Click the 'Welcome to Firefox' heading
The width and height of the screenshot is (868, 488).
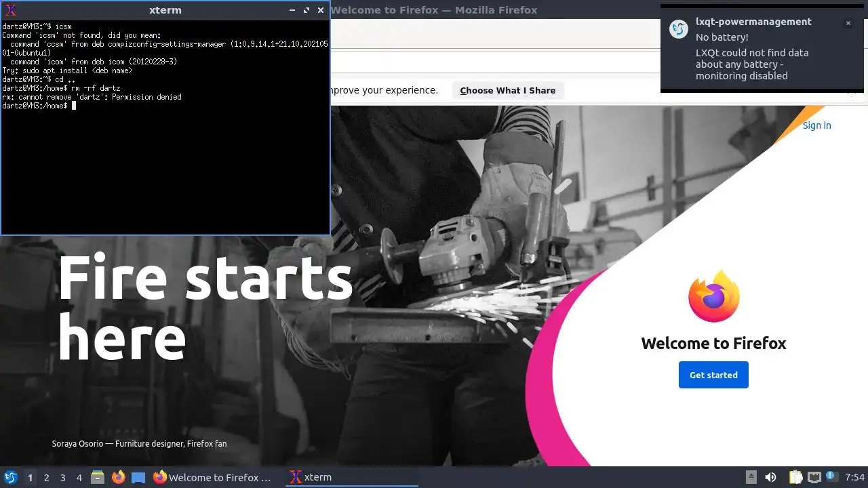(713, 343)
